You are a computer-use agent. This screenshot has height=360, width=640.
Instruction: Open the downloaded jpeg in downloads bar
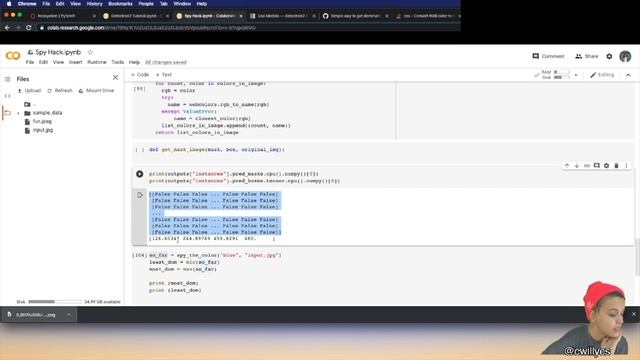coord(36,315)
